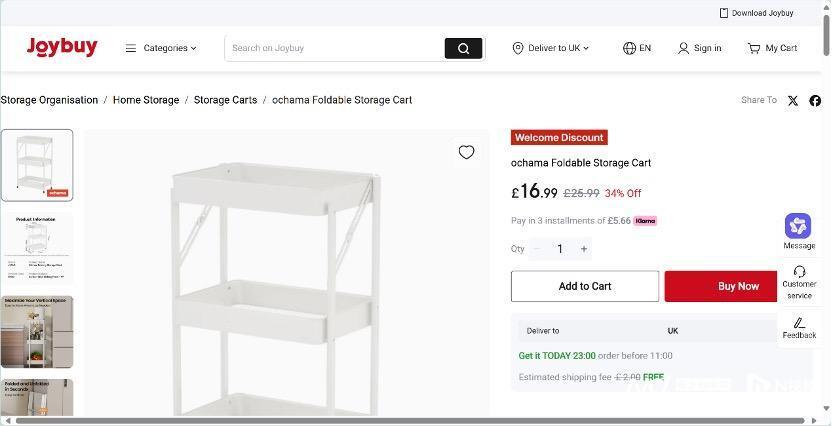832x426 pixels.
Task: Click the Add to Cart button
Action: click(x=585, y=286)
